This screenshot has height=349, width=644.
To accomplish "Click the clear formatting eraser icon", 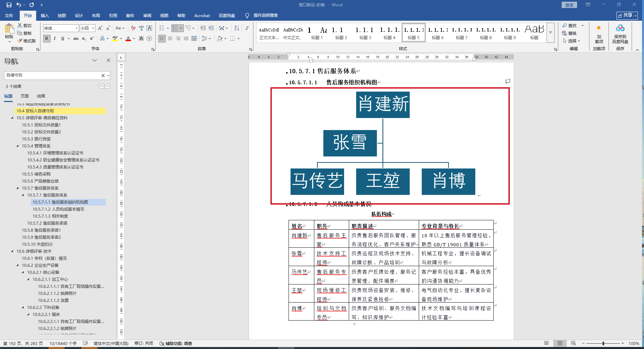I will 133,28.
